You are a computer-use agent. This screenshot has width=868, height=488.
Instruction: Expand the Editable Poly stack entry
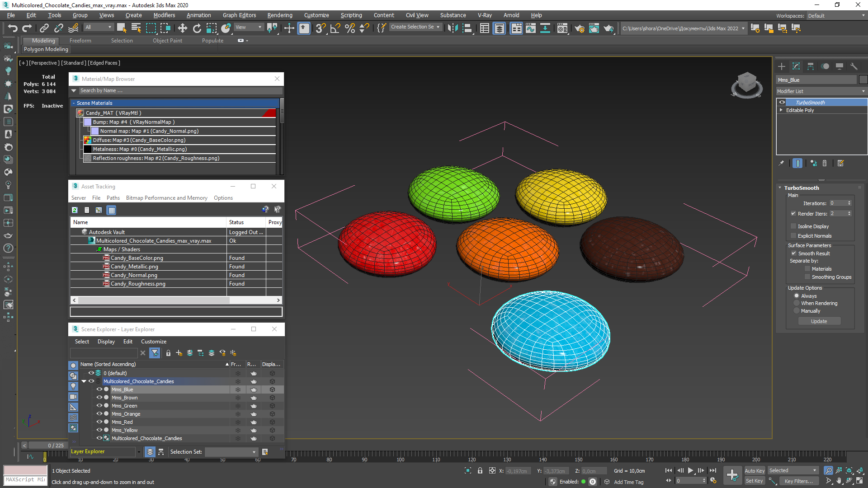781,110
